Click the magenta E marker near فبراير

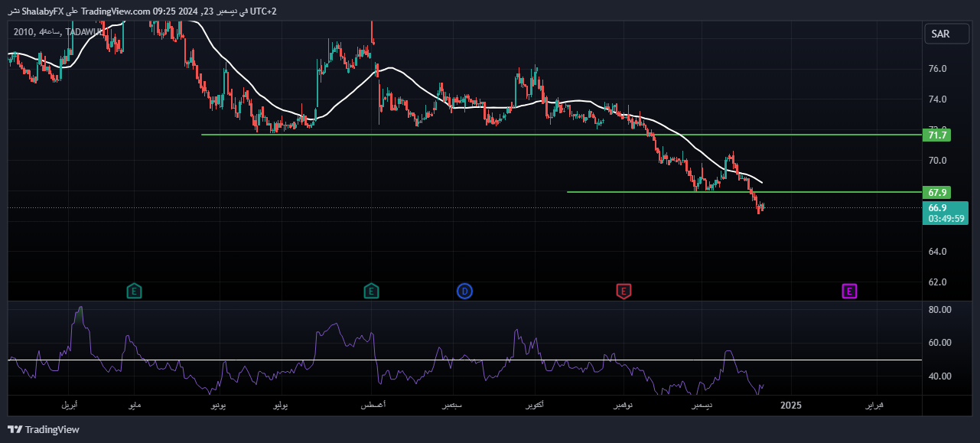tap(849, 292)
